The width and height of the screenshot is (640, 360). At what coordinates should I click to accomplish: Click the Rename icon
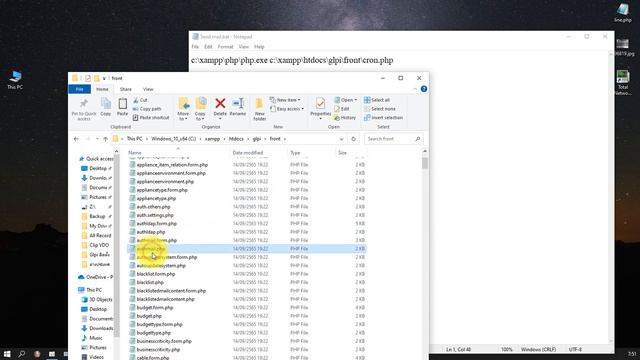tap(238, 107)
